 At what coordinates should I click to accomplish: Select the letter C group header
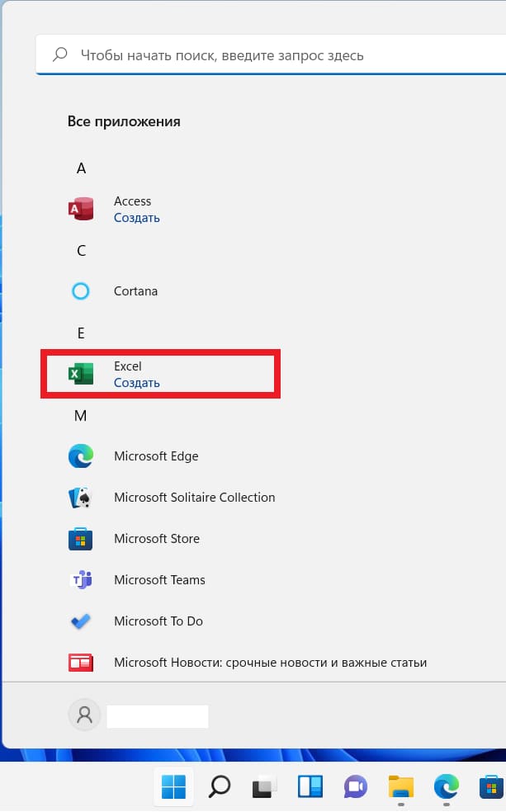[82, 251]
